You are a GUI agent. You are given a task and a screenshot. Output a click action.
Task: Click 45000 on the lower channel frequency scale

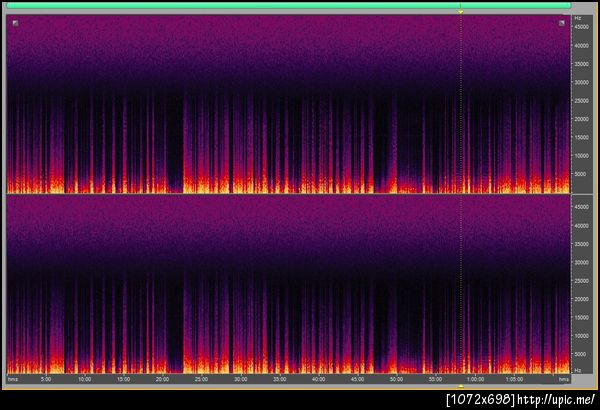point(581,207)
